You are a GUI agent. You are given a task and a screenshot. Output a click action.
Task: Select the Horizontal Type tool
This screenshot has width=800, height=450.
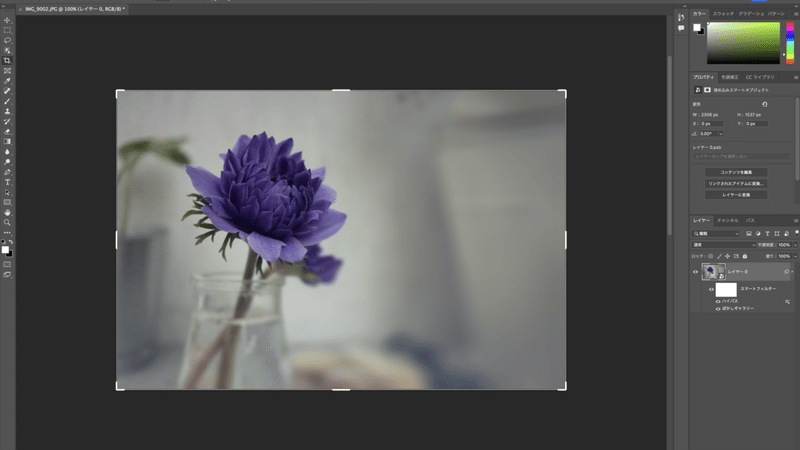(7, 182)
